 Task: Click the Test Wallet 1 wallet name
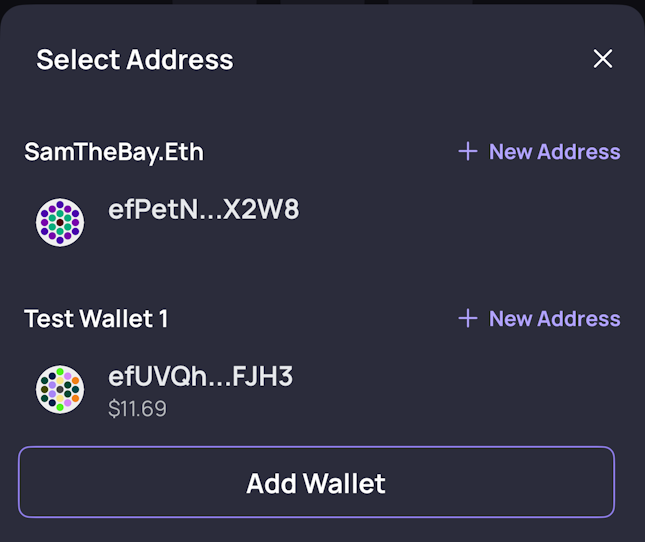pyautogui.click(x=96, y=319)
